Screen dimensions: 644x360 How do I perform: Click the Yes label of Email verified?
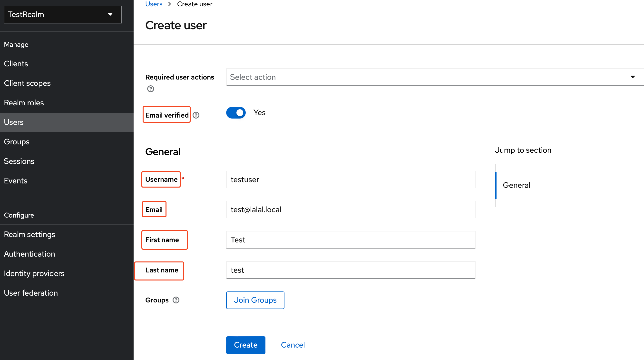tap(260, 113)
